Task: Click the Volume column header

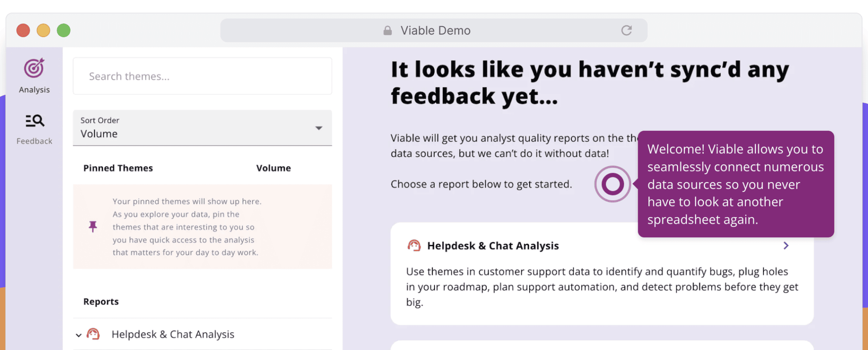Action: [274, 168]
